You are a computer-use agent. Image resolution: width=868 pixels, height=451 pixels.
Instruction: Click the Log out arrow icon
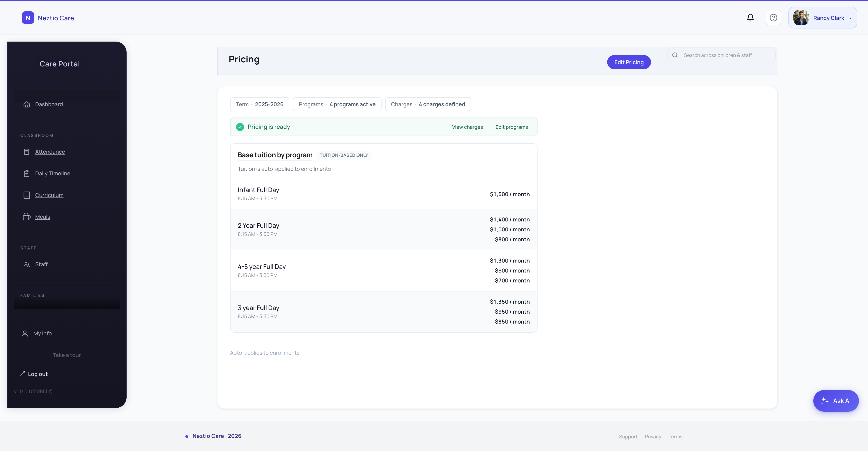[22, 374]
